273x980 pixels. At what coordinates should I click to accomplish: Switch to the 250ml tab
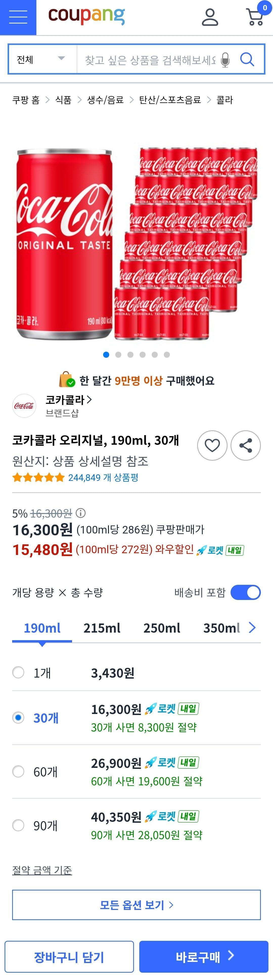pos(162,628)
